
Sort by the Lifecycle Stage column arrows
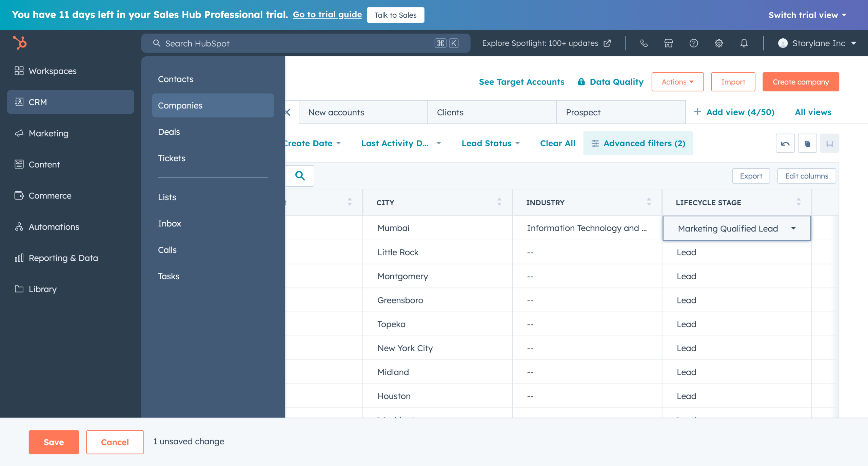tap(798, 202)
